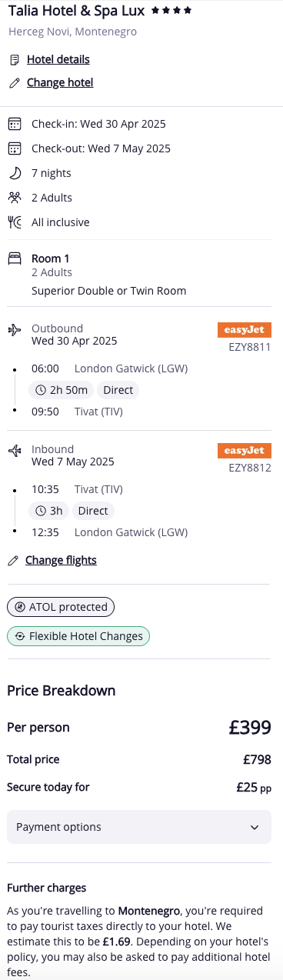Screen dimensions: 283x980
Task: Expand the Payment options dropdown
Action: 139,827
